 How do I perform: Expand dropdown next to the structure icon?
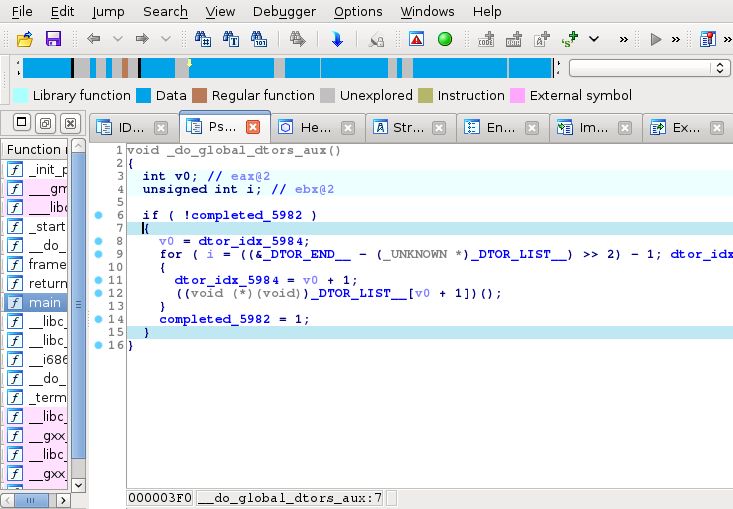coord(594,39)
